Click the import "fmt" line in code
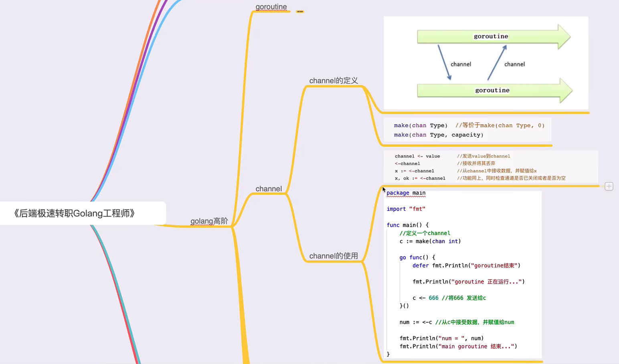 [406, 209]
